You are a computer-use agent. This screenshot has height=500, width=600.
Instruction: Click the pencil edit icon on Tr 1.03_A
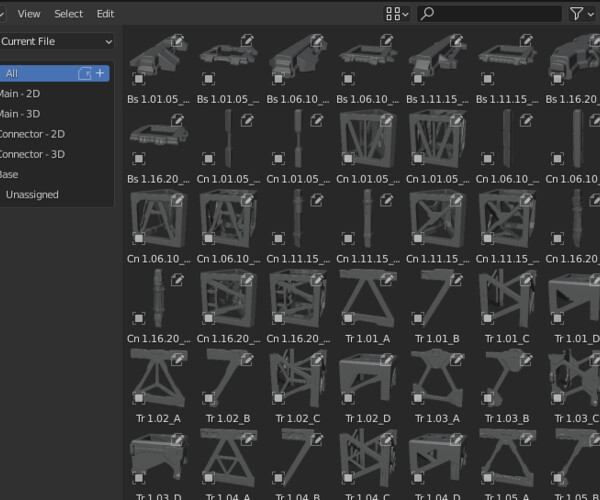456,359
